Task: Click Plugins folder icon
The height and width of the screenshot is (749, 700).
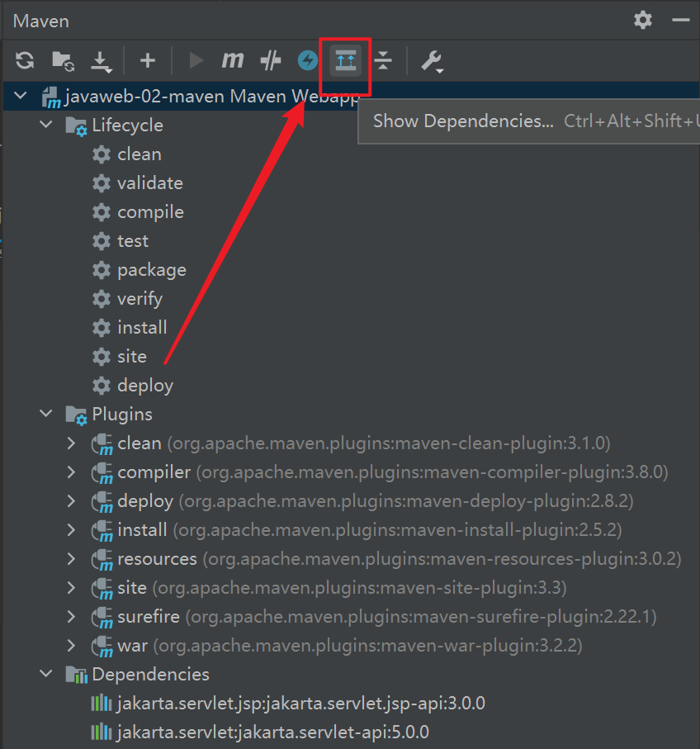Action: click(76, 415)
